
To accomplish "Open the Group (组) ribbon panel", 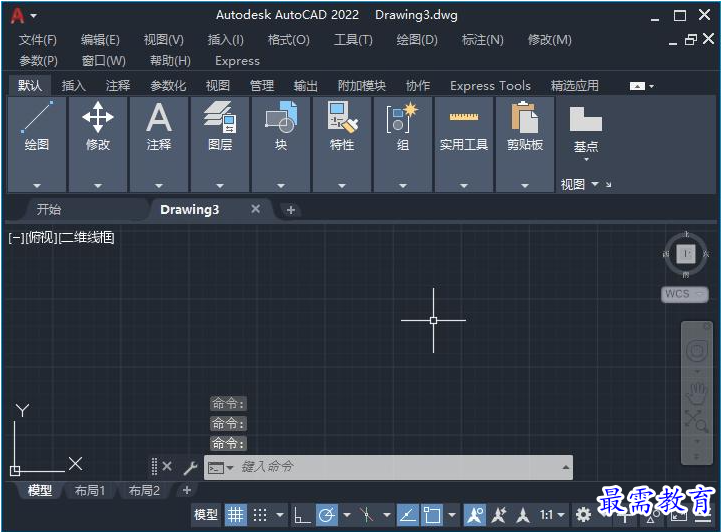I will (x=403, y=143).
